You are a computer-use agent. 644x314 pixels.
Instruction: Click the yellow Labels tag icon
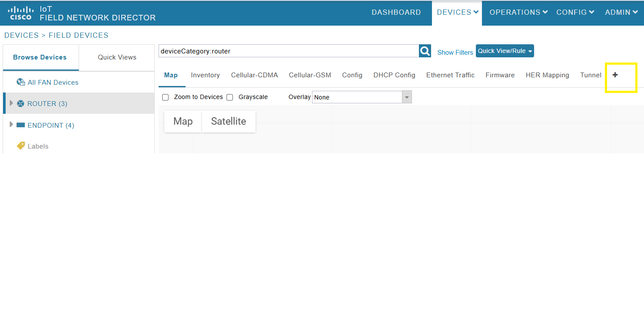[21, 146]
